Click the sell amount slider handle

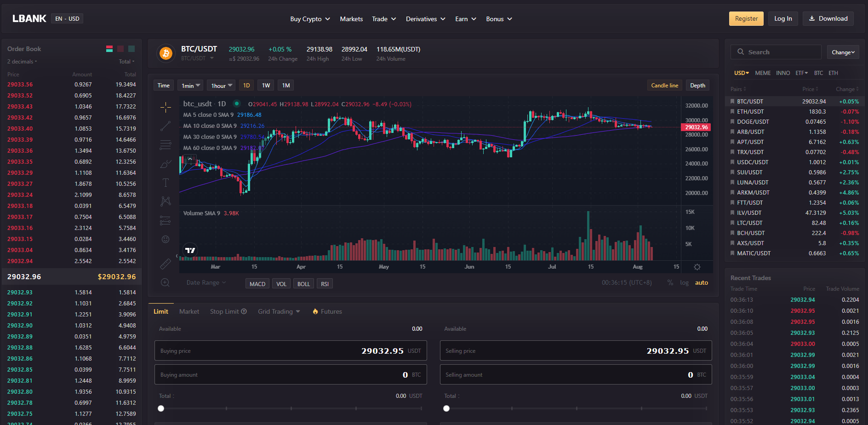click(x=446, y=408)
